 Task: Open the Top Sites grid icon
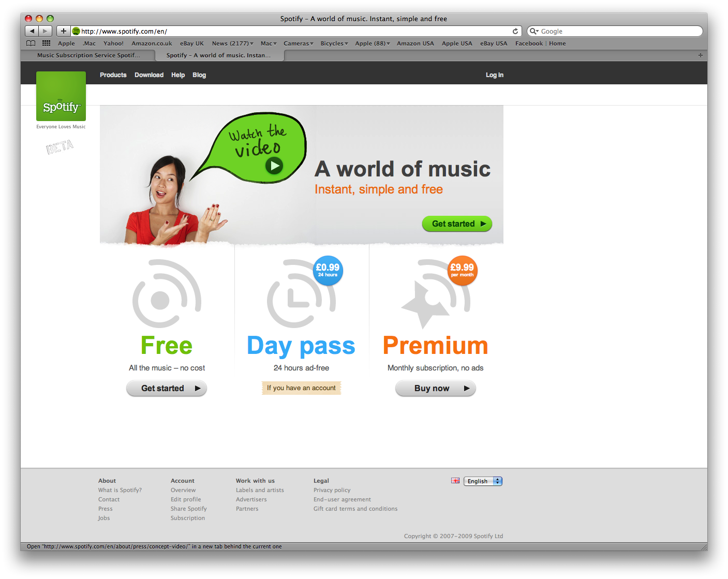click(x=46, y=43)
